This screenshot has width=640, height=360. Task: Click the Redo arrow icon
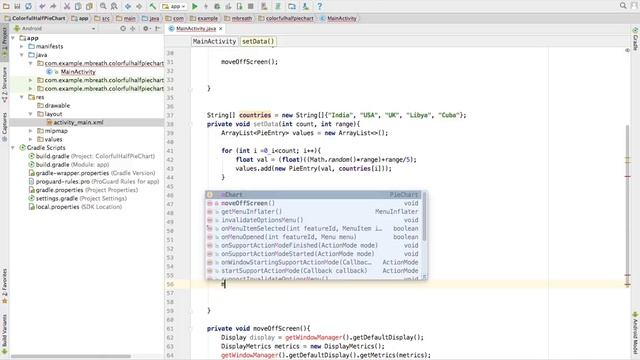tap(53, 6)
